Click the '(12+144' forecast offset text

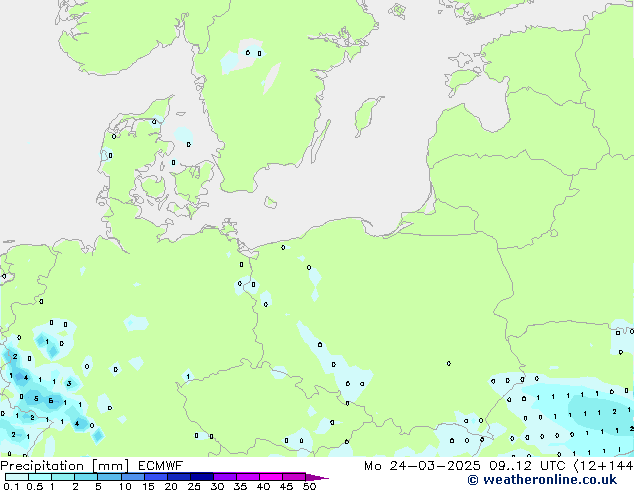click(x=603, y=466)
